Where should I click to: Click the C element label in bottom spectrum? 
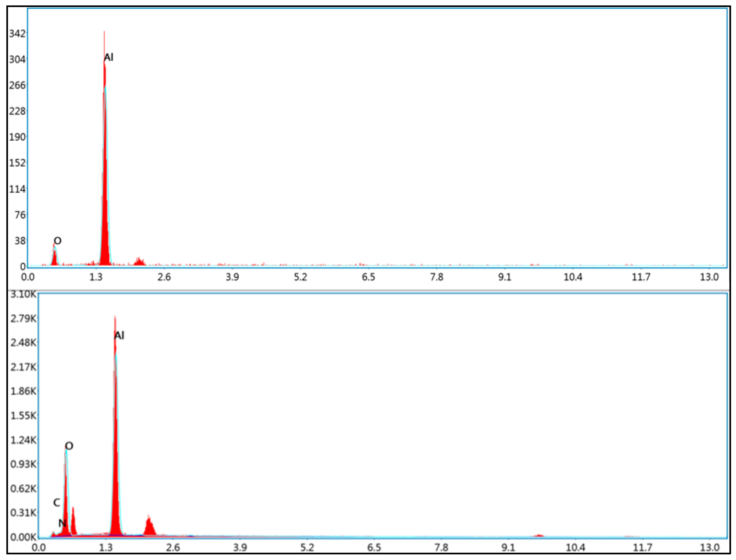(x=57, y=503)
